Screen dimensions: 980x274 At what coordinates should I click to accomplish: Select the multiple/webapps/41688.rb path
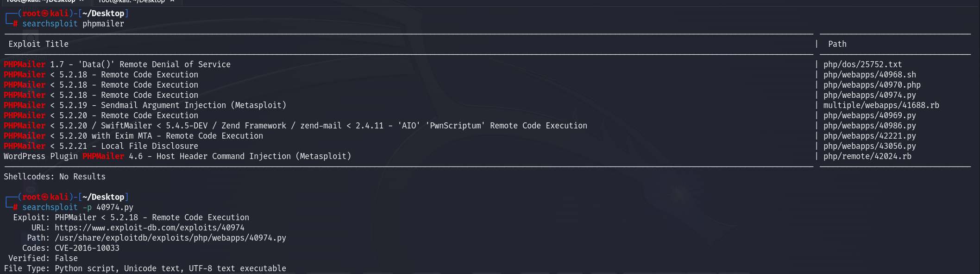pyautogui.click(x=881, y=105)
